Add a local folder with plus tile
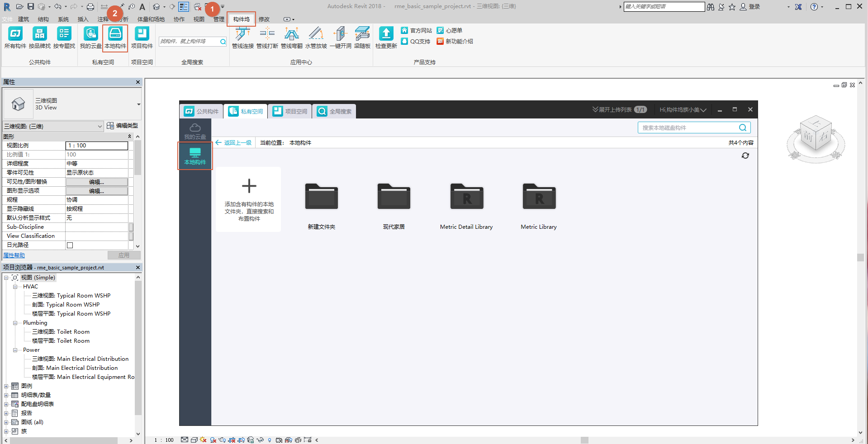The image size is (868, 444). (249, 199)
